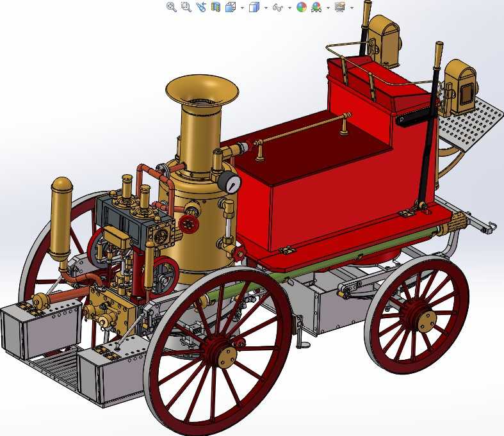Click the Previous View icon
The height and width of the screenshot is (436, 504).
point(201,7)
